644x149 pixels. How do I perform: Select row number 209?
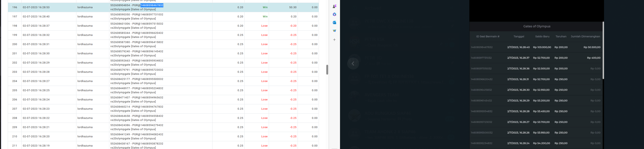[15, 127]
